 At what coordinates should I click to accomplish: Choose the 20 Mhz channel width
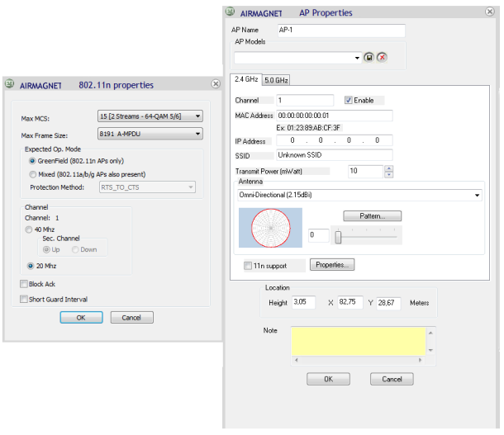[31, 266]
